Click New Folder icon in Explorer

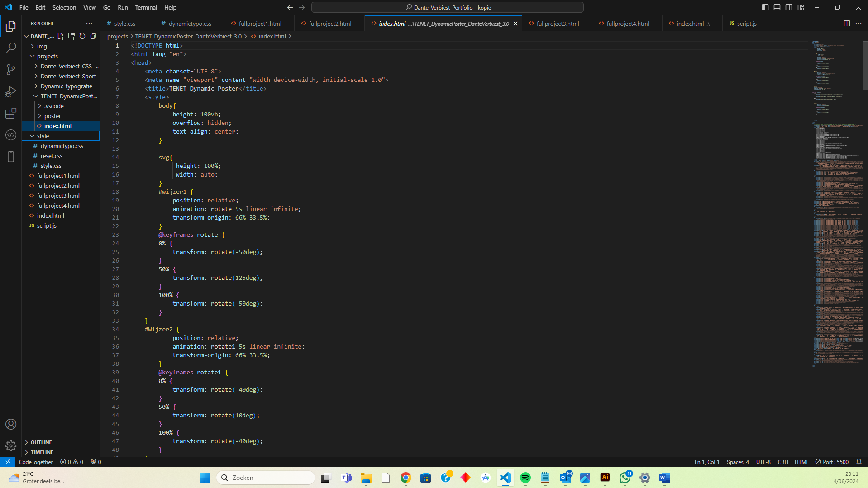[72, 36]
